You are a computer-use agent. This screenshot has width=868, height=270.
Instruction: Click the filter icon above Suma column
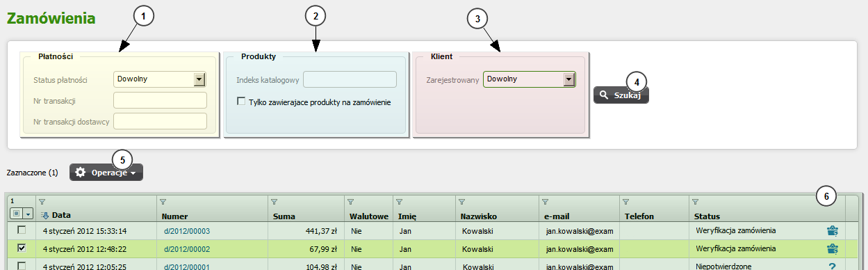tap(275, 202)
